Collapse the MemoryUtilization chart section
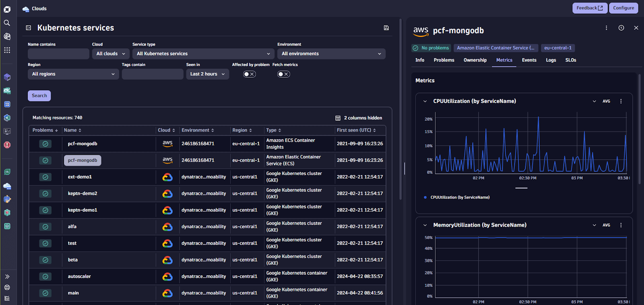 (425, 225)
